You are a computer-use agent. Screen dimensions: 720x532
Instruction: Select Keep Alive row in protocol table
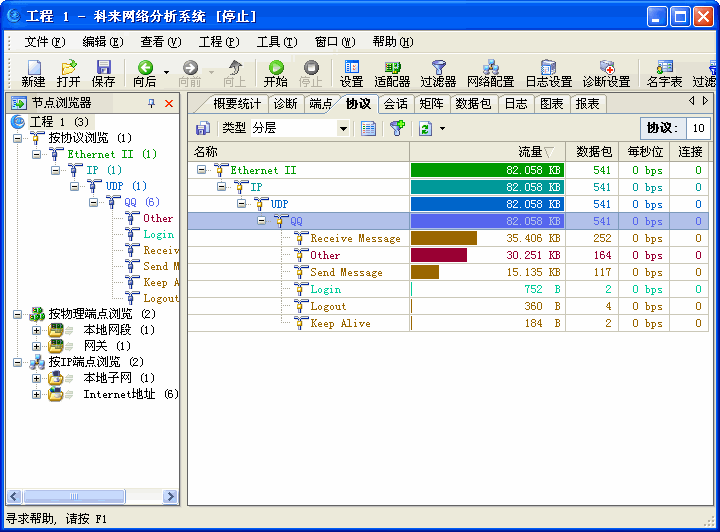click(x=448, y=323)
